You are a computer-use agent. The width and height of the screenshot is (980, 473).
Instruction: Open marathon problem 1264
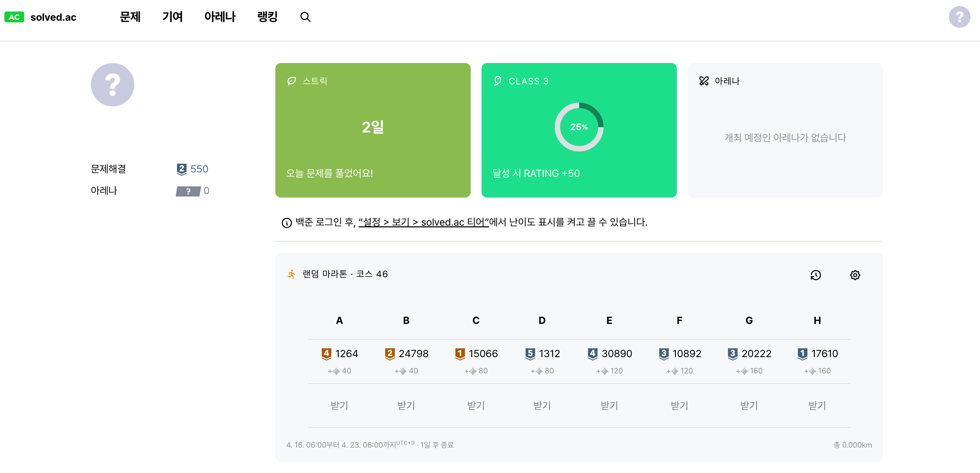click(x=346, y=354)
